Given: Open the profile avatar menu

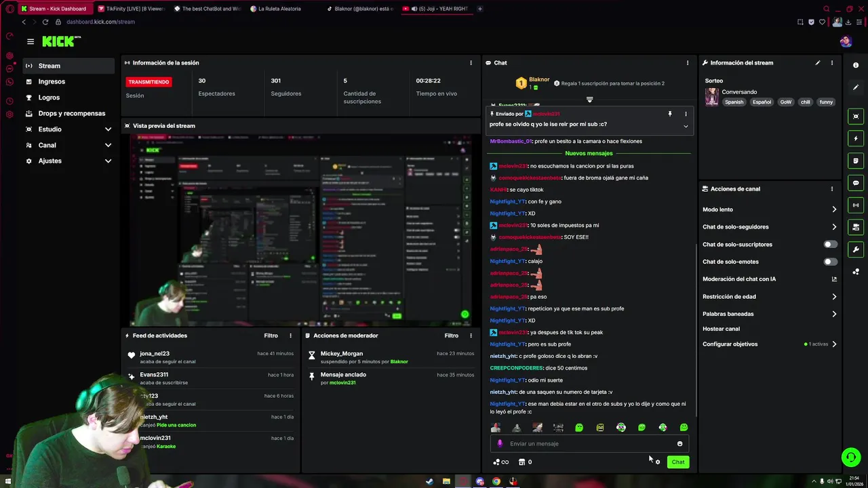Looking at the screenshot, I should click(846, 41).
